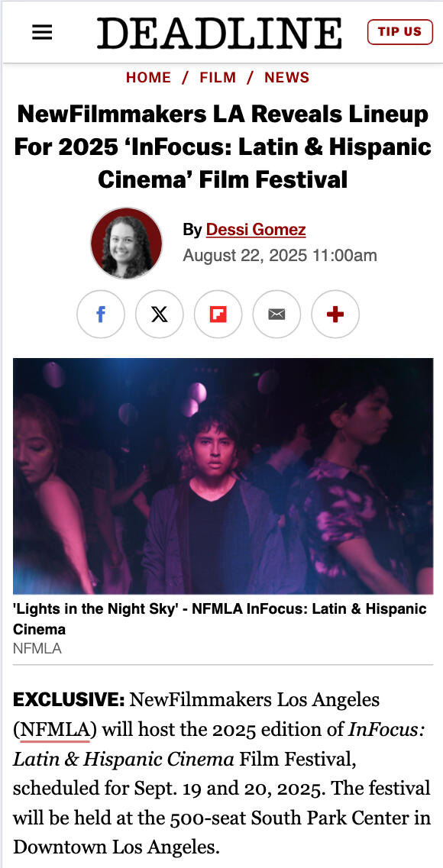The height and width of the screenshot is (868, 443).
Task: Click the image caption text
Action: pos(220,619)
